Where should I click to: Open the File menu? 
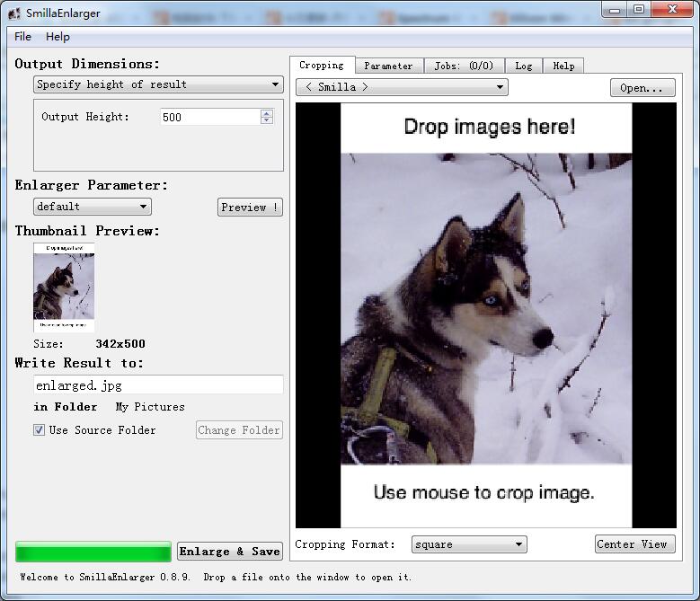click(x=22, y=37)
